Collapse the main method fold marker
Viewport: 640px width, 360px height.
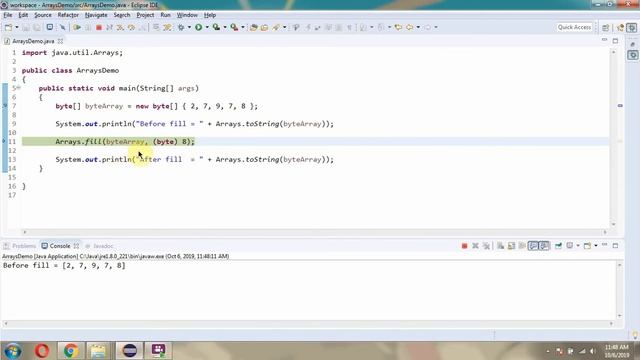18,88
